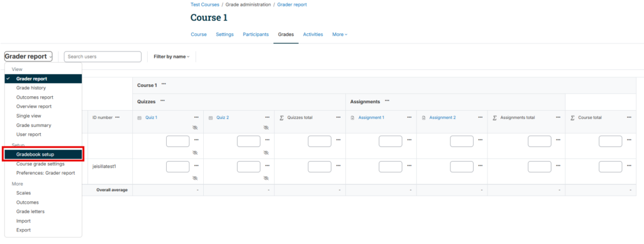Toggle hidden eye icon under Quiz 1 header
The height and width of the screenshot is (244, 644).
195,127
